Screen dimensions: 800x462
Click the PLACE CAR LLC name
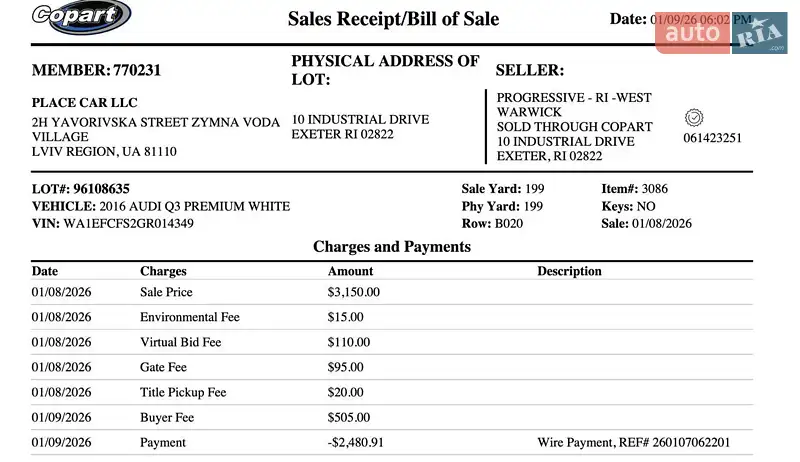click(x=85, y=102)
